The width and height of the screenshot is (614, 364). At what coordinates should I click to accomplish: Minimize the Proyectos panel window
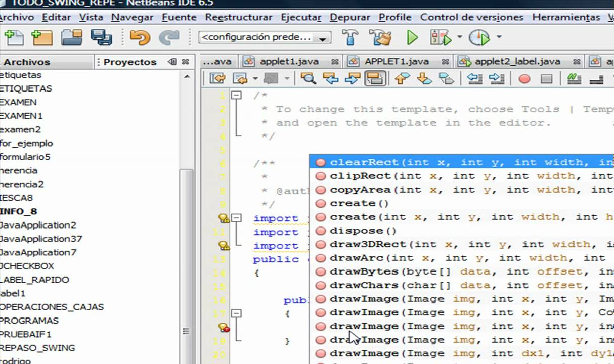[172, 62]
